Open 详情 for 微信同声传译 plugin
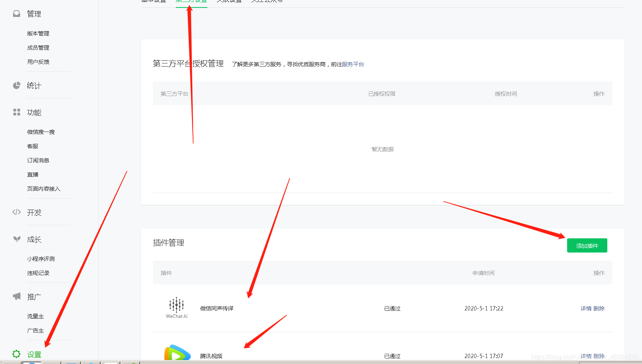642x364 pixels. coord(586,308)
